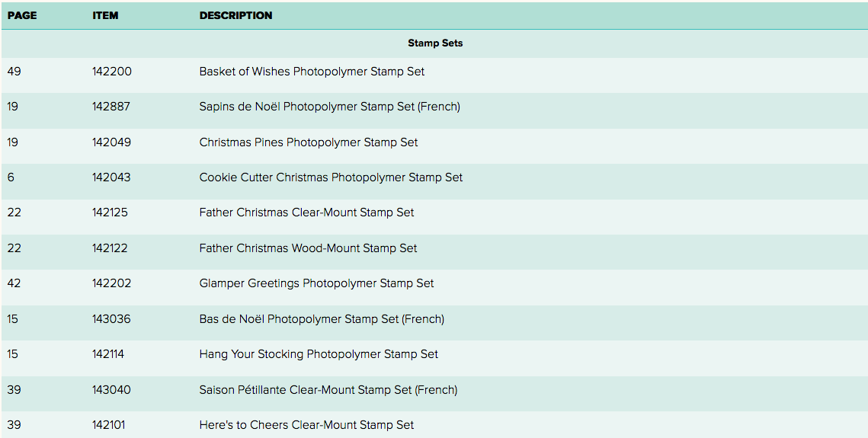Click Sapins de Noël Photopolymer Stamp Set
The image size is (868, 438).
coord(329,107)
